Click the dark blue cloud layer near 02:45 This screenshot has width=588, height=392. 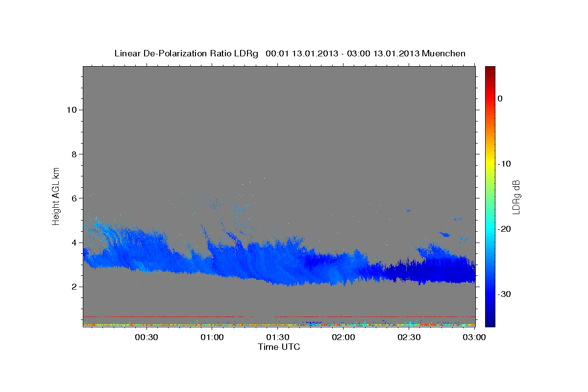point(434,271)
